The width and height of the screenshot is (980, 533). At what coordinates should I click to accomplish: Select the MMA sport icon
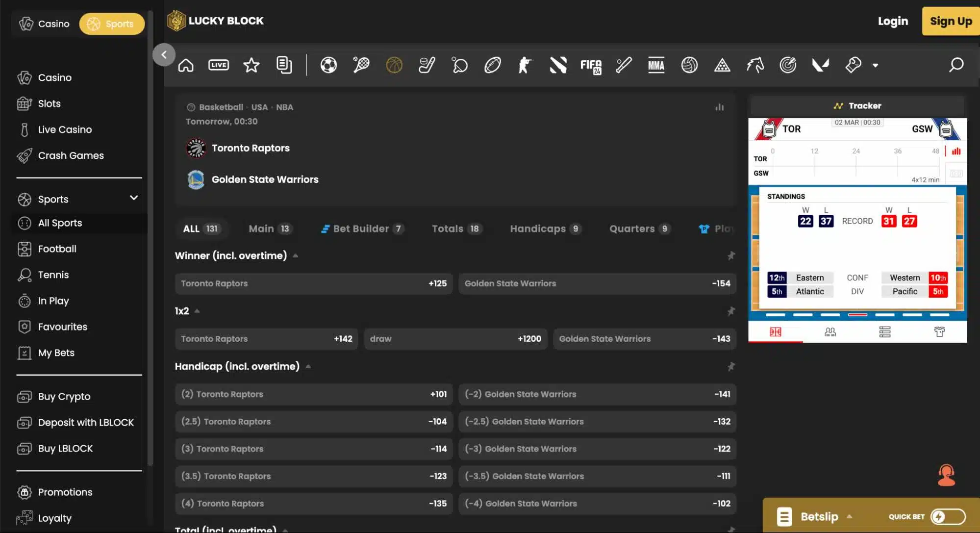(656, 65)
